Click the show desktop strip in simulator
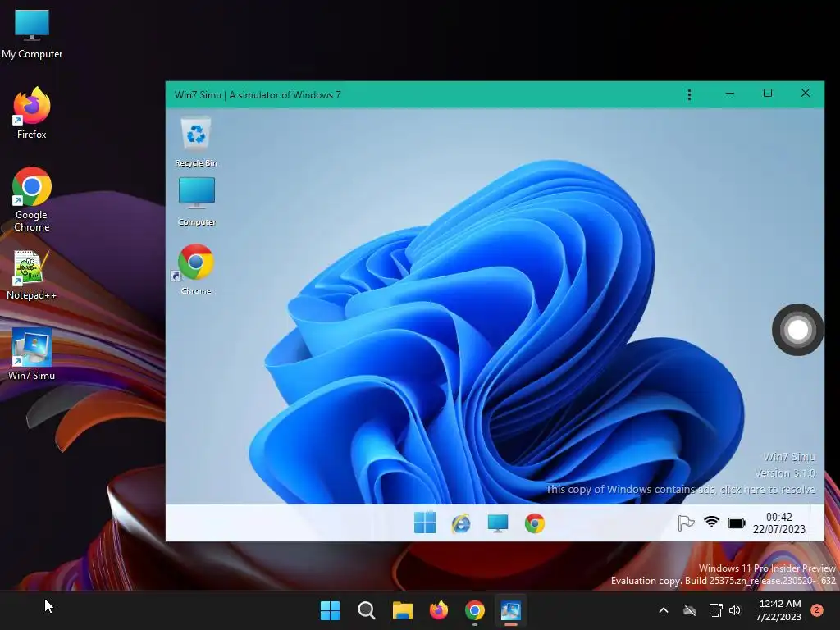Viewport: 840px width, 630px height. point(817,523)
